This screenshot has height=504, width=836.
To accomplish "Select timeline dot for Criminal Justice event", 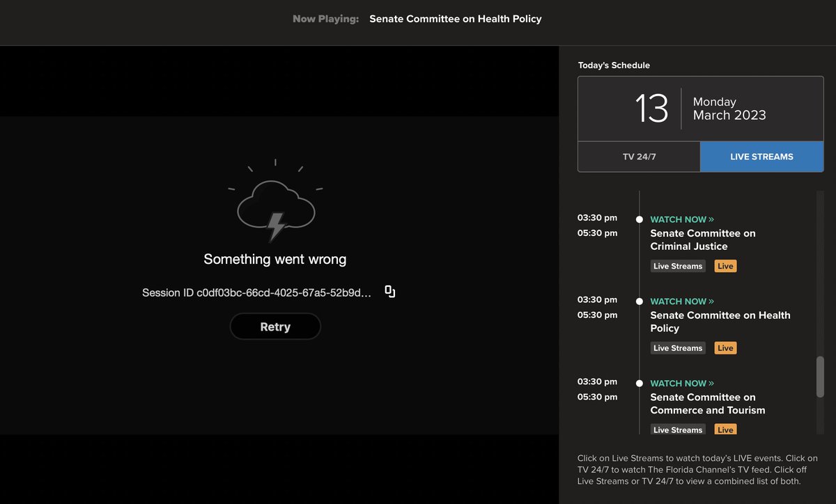I will (x=639, y=219).
